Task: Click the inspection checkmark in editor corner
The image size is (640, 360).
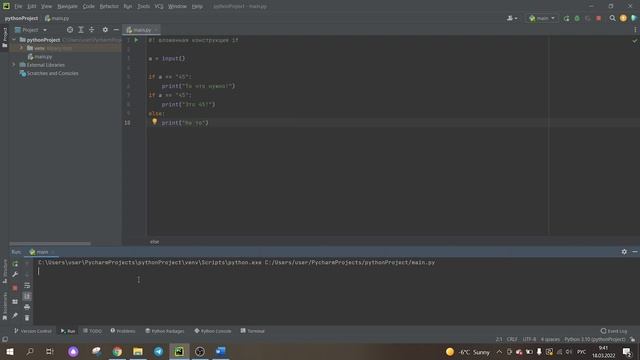Action: [635, 40]
